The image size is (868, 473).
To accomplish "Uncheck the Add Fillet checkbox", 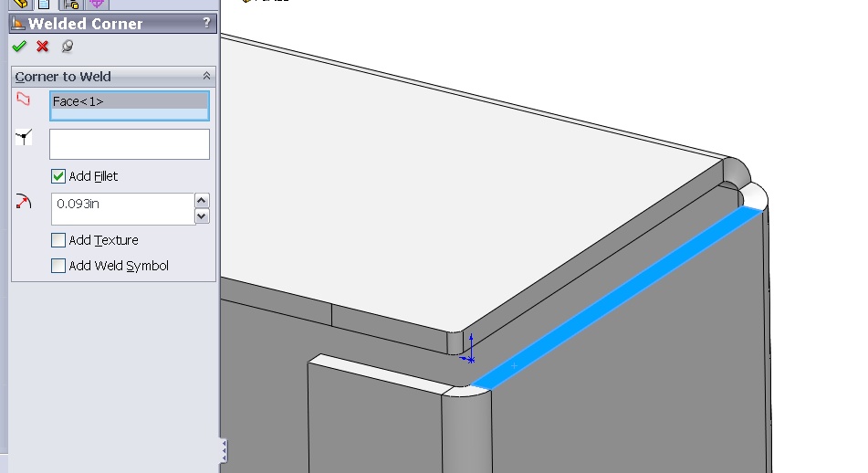I will 58,176.
